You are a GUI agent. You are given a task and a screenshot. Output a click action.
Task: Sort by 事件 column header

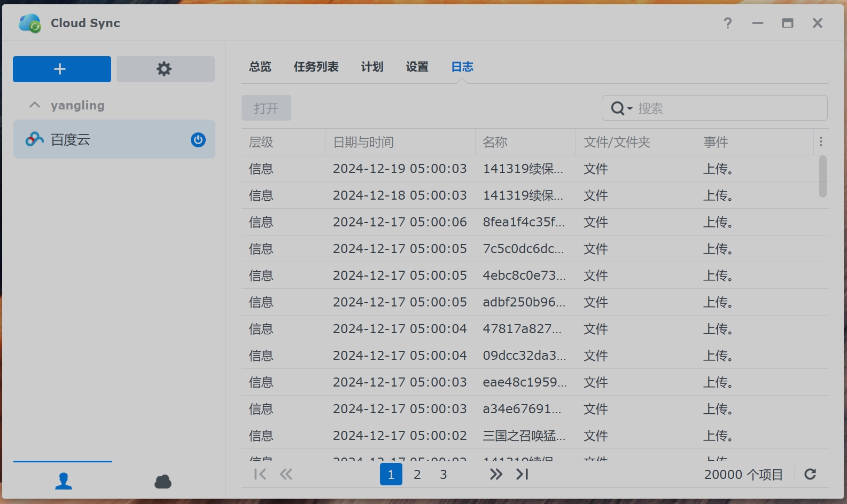[755, 142]
